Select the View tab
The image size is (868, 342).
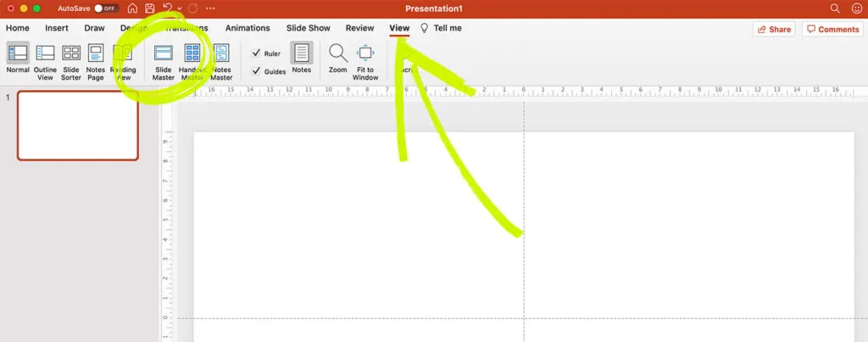pyautogui.click(x=400, y=28)
